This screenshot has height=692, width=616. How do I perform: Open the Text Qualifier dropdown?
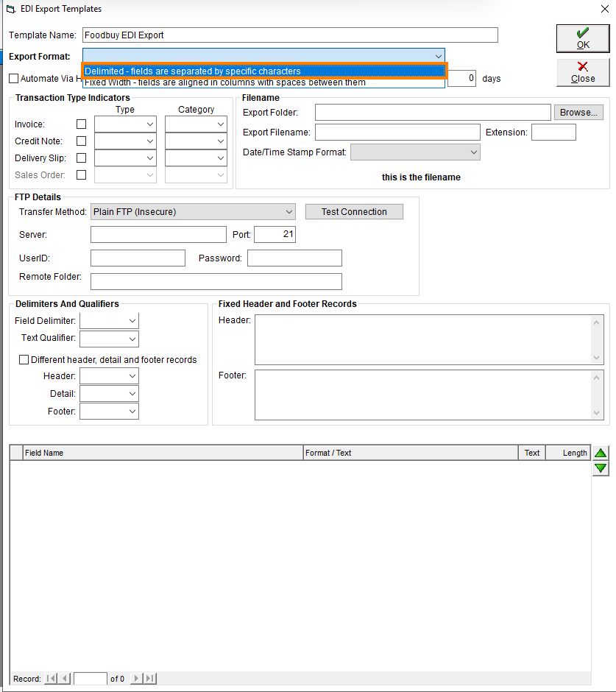pyautogui.click(x=109, y=339)
